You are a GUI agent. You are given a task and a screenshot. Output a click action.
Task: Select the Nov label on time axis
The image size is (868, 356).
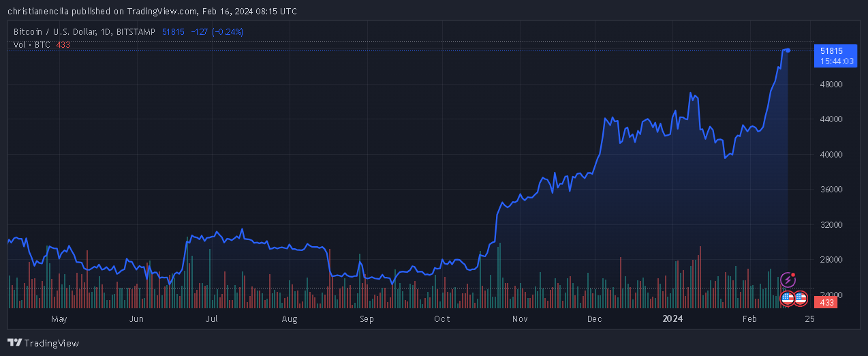(x=520, y=318)
